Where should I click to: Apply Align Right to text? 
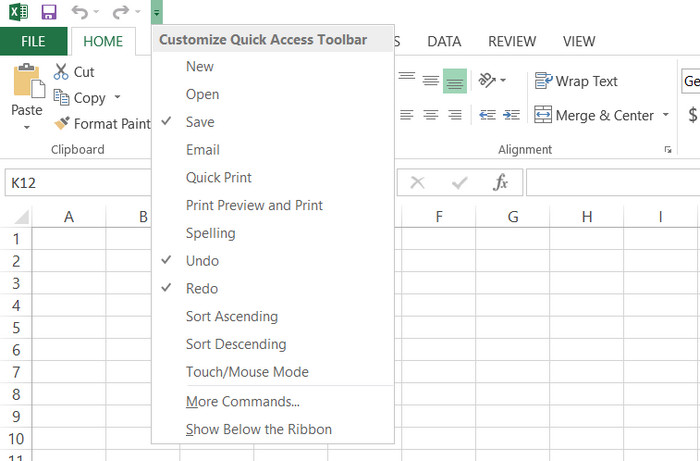tap(455, 115)
